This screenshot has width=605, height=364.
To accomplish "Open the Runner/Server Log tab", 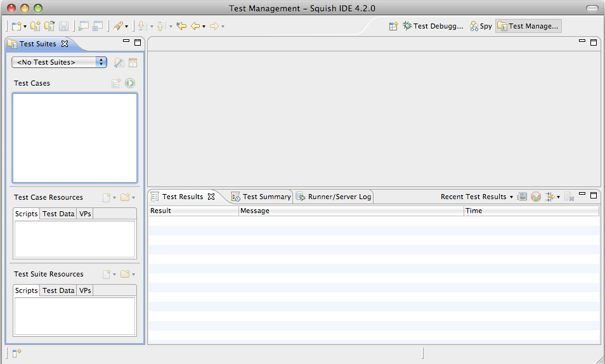I will click(x=334, y=197).
